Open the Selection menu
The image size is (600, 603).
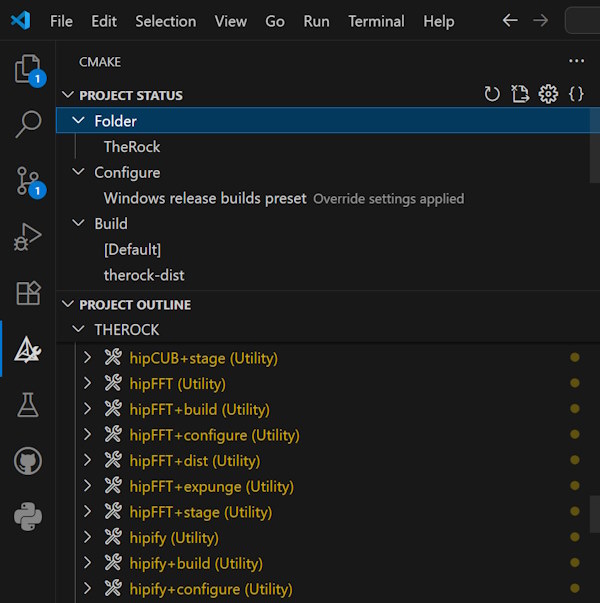pos(166,21)
